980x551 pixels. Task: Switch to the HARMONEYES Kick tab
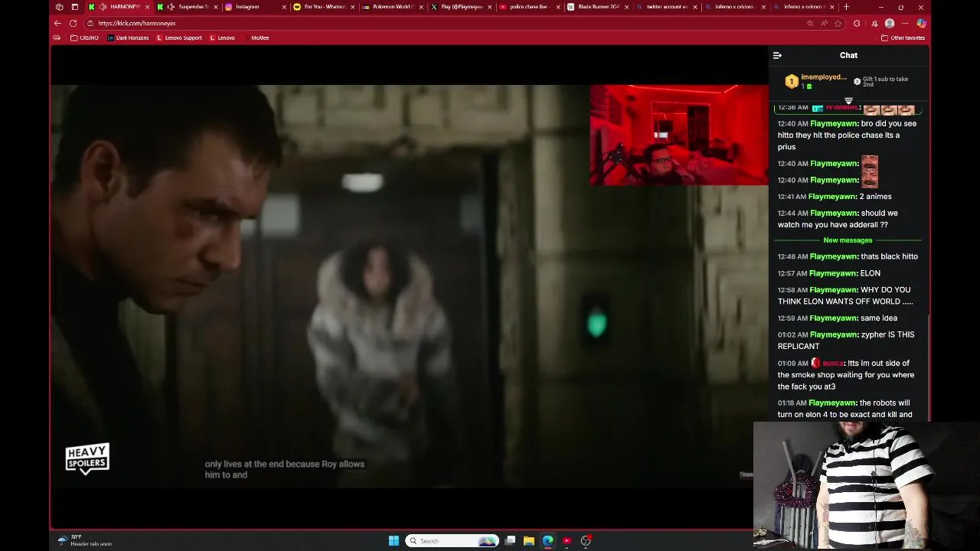tap(119, 7)
